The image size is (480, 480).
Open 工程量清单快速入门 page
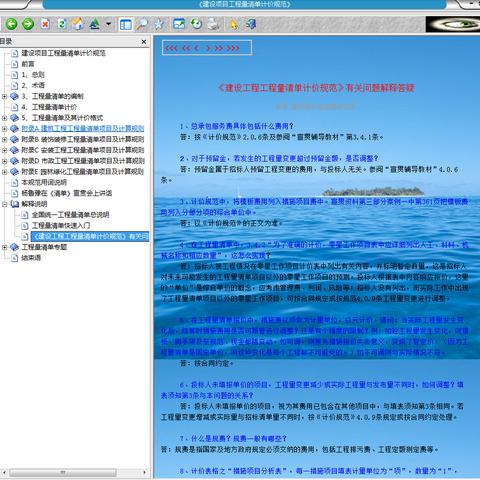pos(61,226)
